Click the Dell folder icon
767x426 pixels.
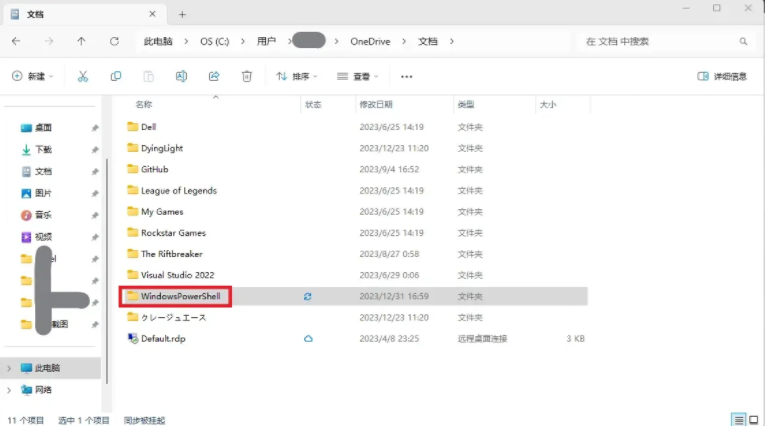[133, 127]
